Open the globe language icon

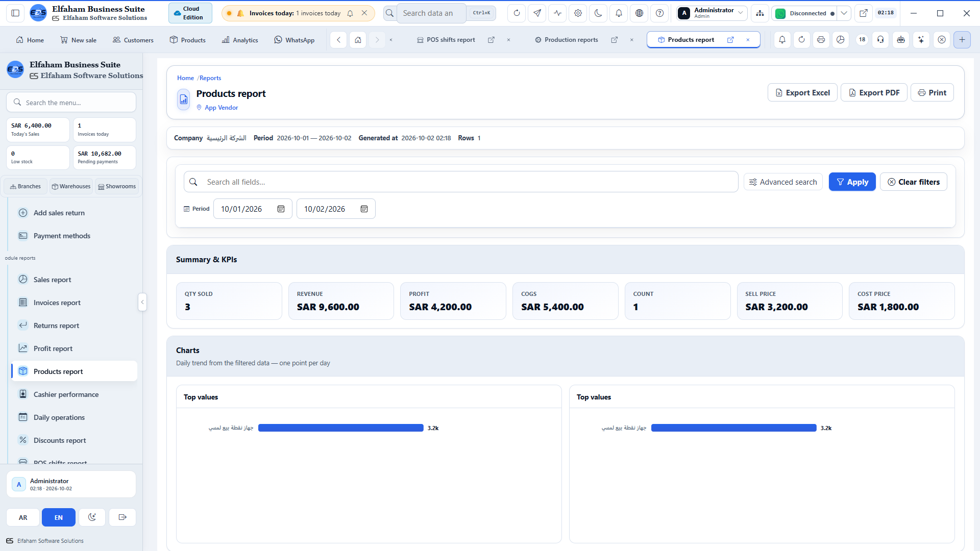[x=639, y=13]
